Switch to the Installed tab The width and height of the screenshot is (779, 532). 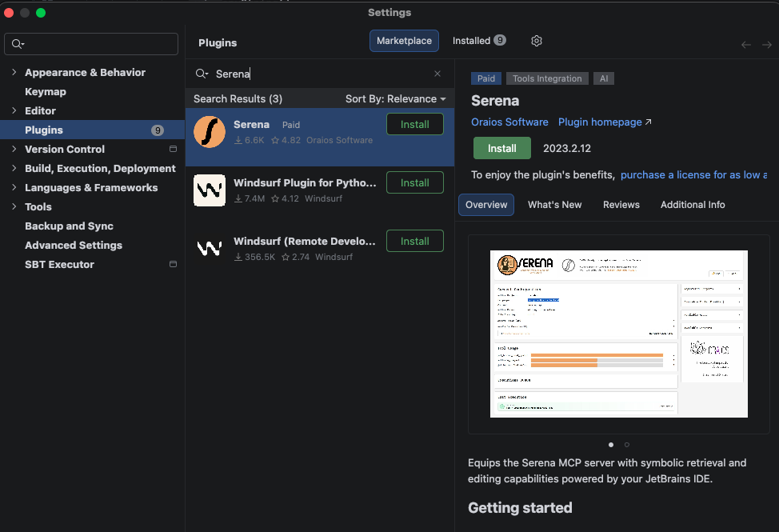point(478,41)
